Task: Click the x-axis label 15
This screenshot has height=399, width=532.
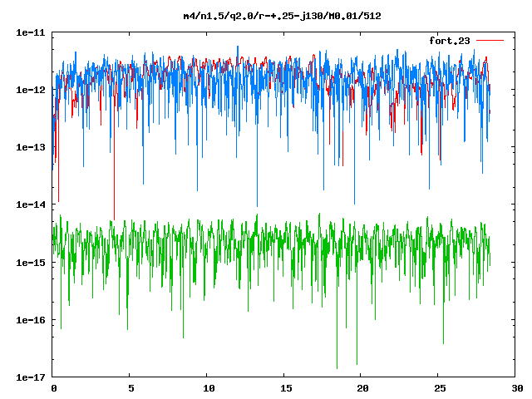Action: [286, 388]
